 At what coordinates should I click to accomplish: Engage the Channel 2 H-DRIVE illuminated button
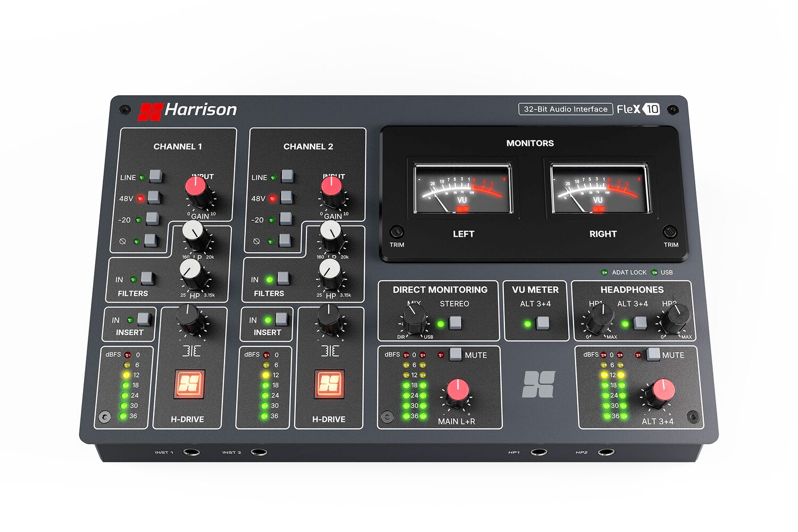(x=329, y=384)
